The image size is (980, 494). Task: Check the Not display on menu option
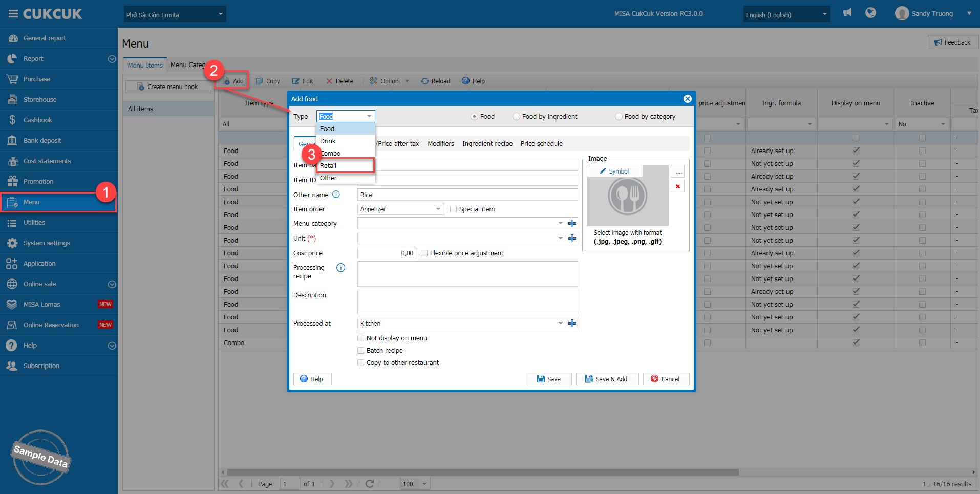point(361,338)
